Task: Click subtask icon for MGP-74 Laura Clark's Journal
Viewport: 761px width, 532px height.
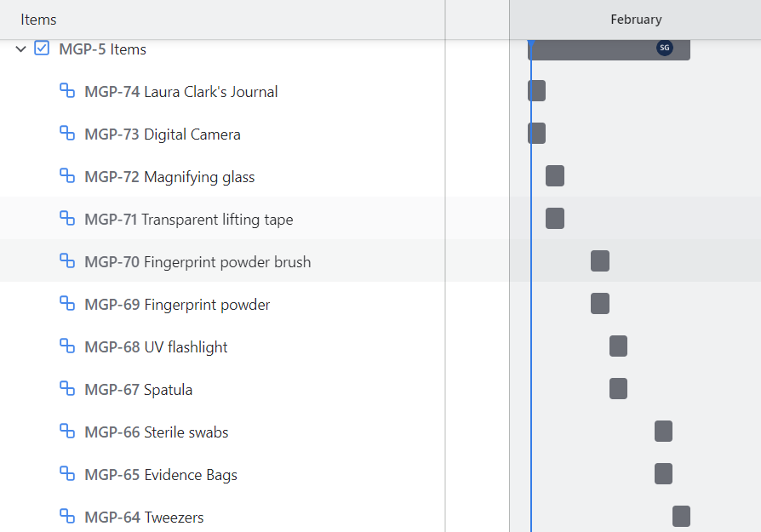Action: pos(67,91)
